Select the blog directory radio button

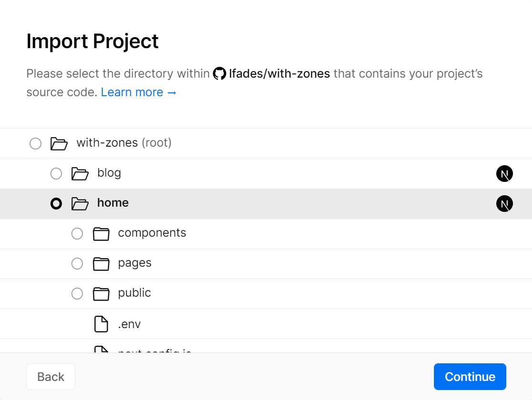click(x=56, y=173)
